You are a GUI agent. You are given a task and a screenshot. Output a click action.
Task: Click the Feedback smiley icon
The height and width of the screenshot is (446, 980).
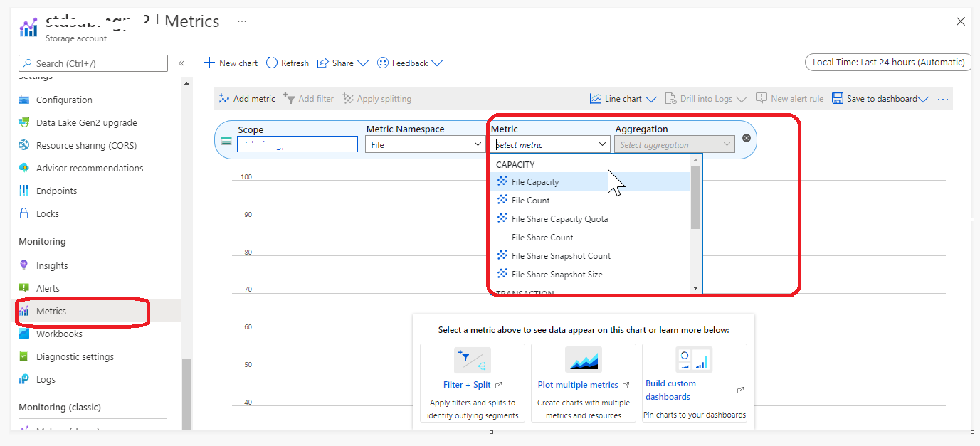click(383, 63)
